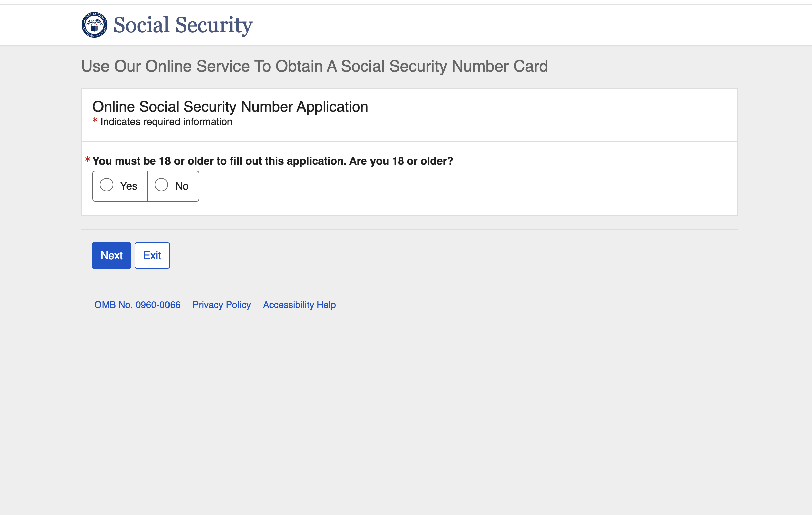Image resolution: width=812 pixels, height=515 pixels.
Task: Click the red asterisk beside the age question
Action: [x=88, y=159]
